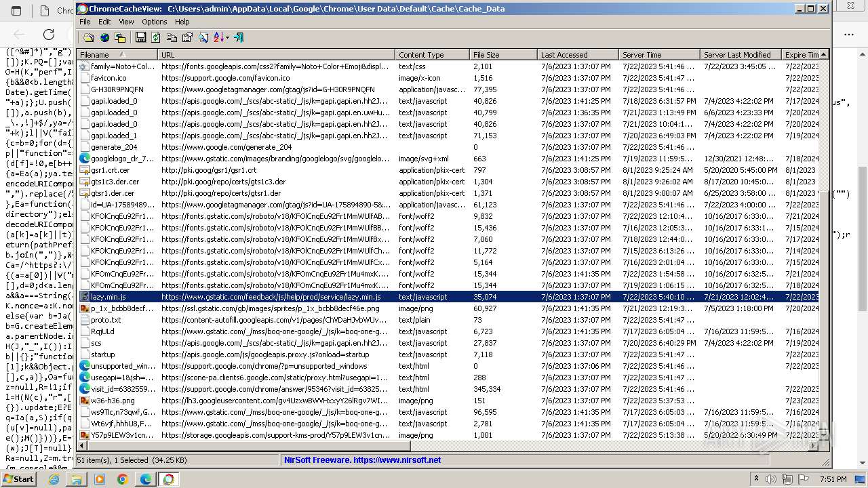Select the gts1c3.der.cer certificate icon
This screenshot has height=488, width=868.
click(x=85, y=182)
